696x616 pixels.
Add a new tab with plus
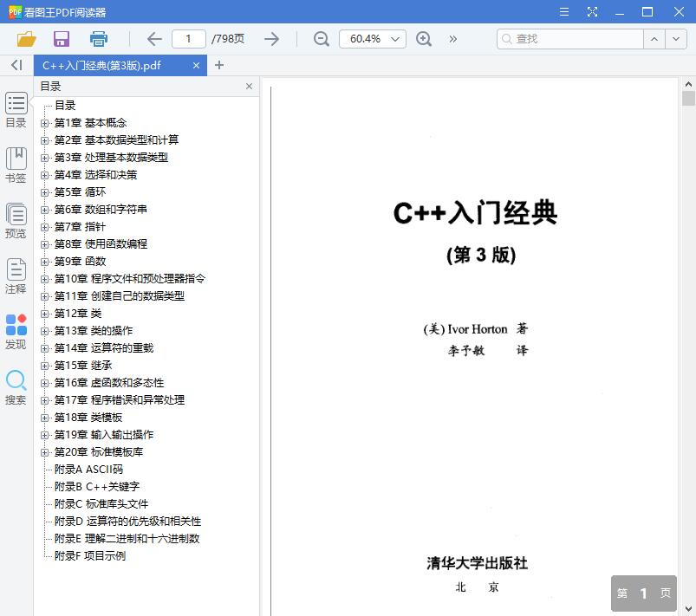218,65
